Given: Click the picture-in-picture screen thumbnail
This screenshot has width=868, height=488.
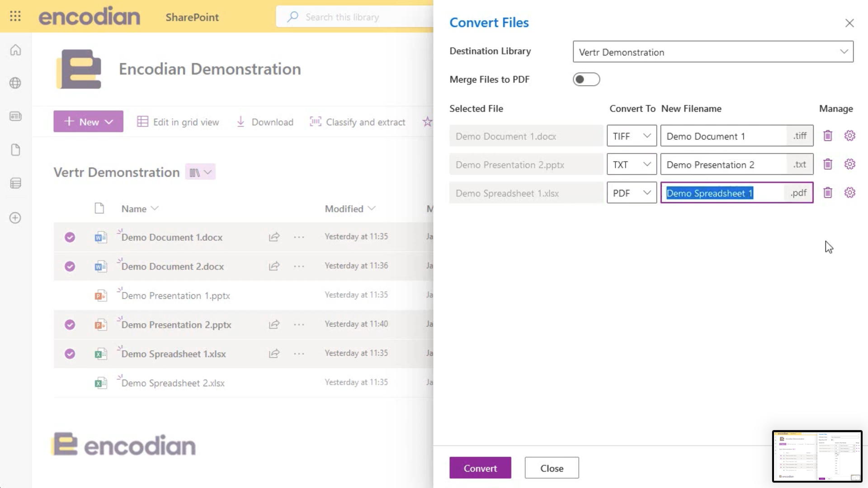Looking at the screenshot, I should coord(817,456).
